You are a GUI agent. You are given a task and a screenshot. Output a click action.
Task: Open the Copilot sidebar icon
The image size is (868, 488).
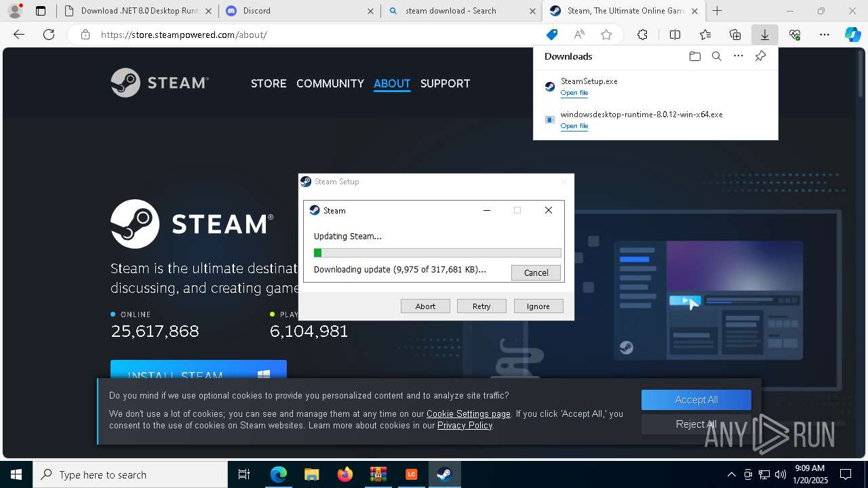(x=853, y=35)
